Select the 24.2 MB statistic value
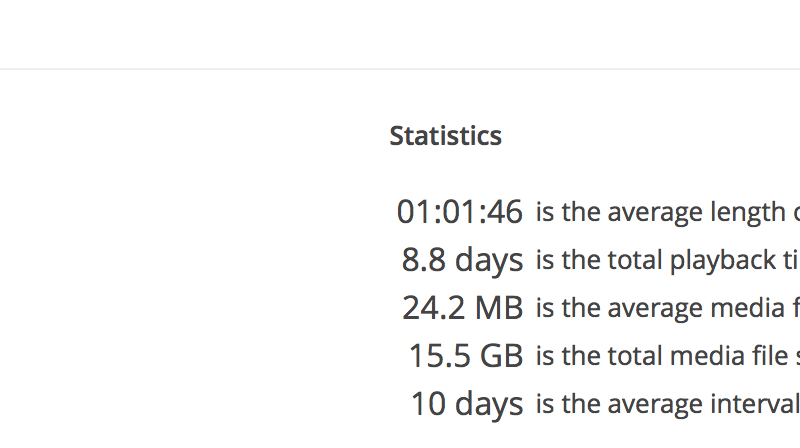The image size is (800, 448). (462, 308)
